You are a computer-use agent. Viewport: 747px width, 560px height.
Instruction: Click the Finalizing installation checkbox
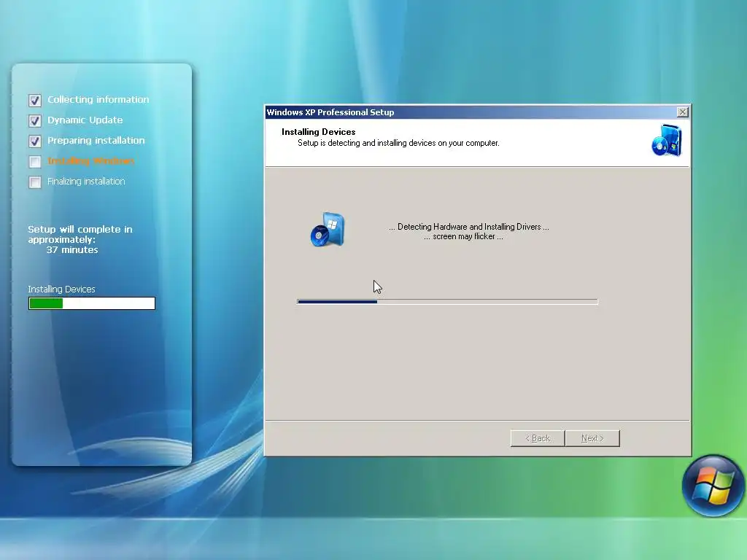(x=35, y=182)
